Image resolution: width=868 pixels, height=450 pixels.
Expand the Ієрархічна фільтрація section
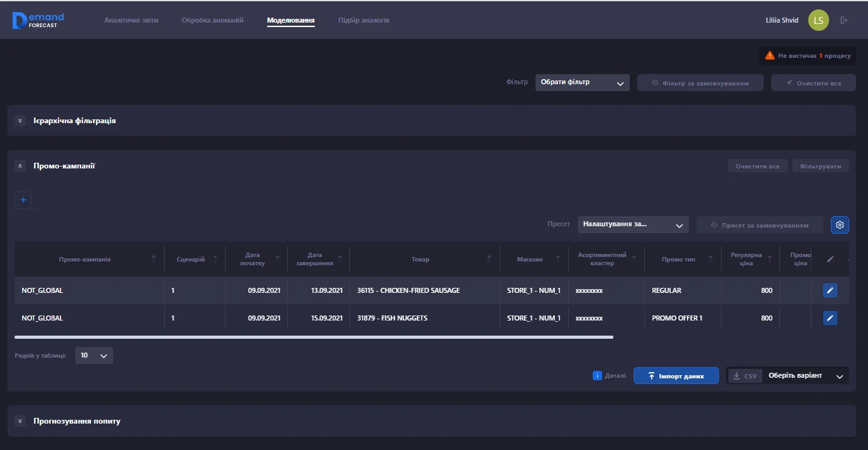tap(20, 121)
